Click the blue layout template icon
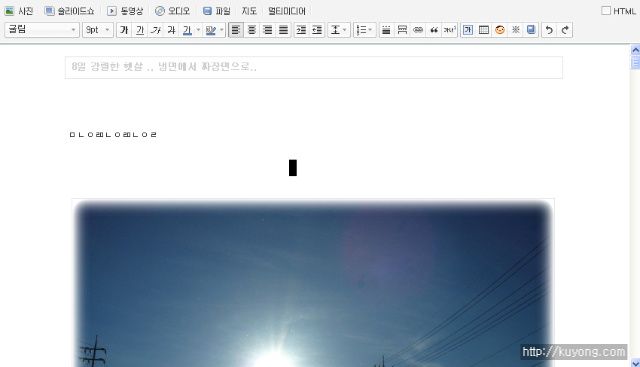Image resolution: width=640 pixels, height=367 pixels. [531, 30]
